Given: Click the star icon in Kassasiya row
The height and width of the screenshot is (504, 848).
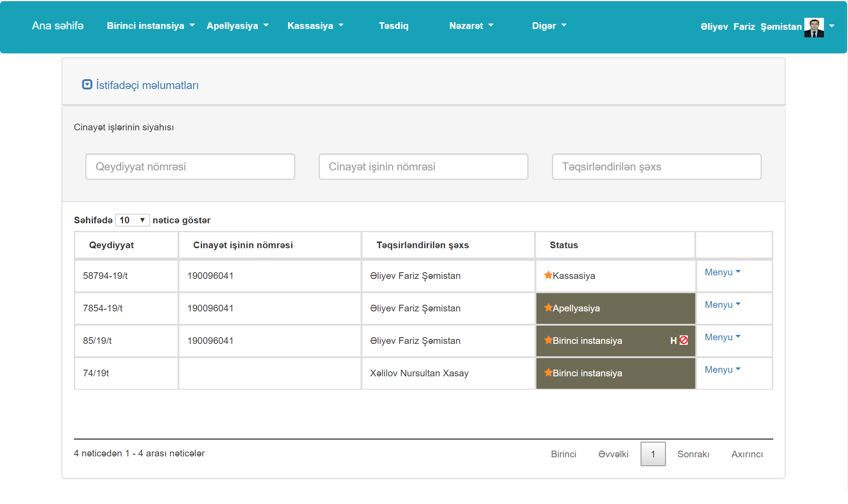Looking at the screenshot, I should 548,275.
